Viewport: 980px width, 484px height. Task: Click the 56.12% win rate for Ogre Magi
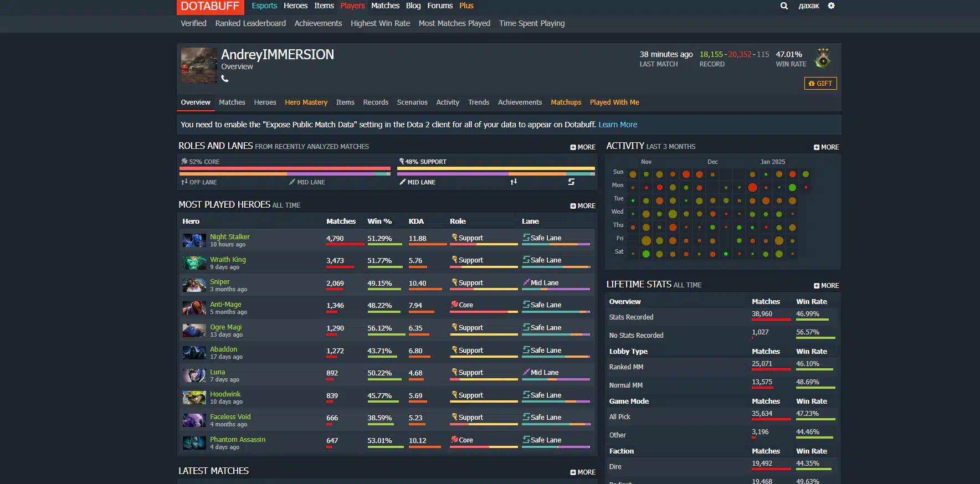[x=379, y=328]
